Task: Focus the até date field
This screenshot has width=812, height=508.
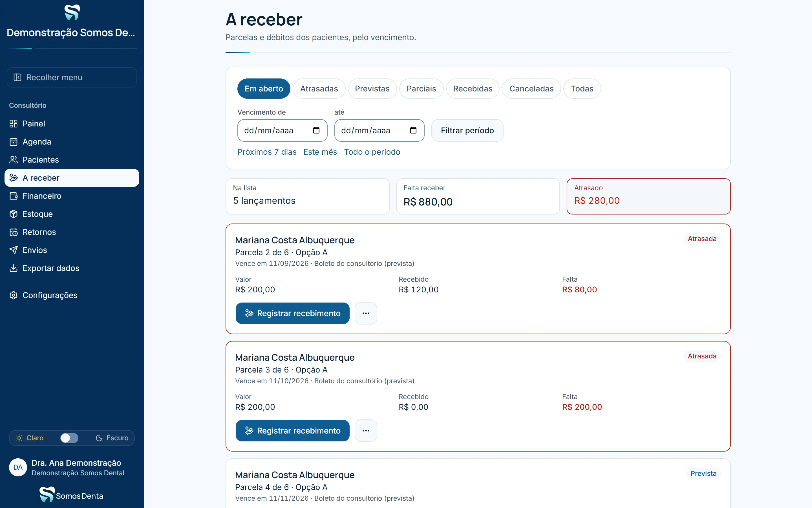Action: pos(379,130)
